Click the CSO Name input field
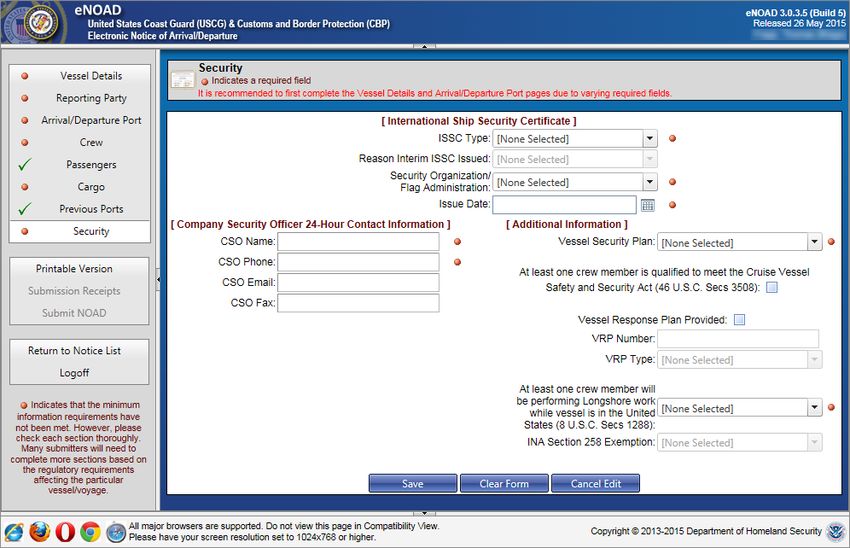 click(358, 242)
